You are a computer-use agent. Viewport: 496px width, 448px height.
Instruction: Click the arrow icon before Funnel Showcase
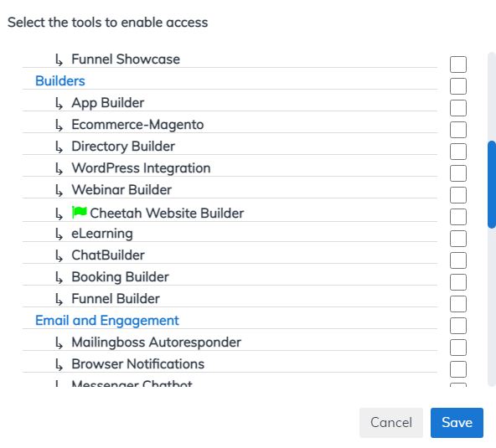tap(59, 59)
